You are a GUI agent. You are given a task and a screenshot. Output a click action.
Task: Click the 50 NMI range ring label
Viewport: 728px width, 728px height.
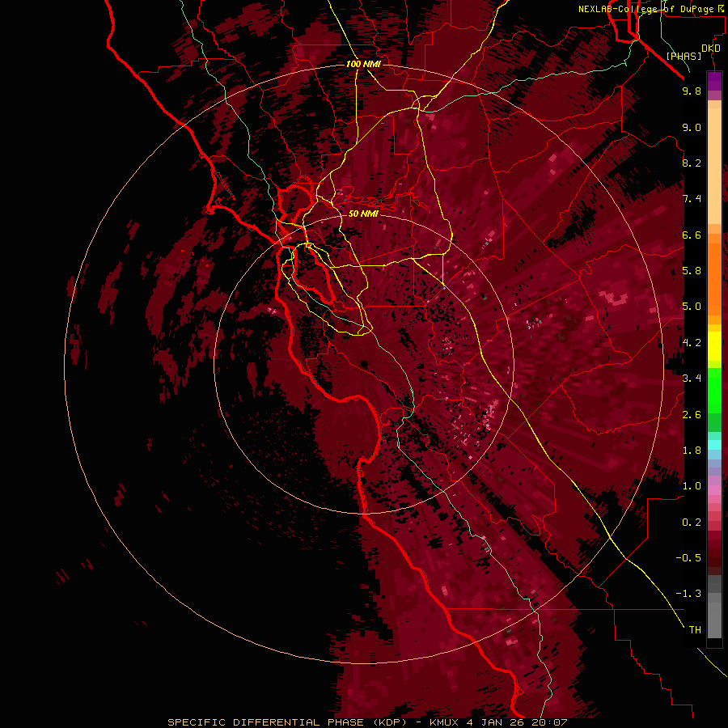pos(363,214)
